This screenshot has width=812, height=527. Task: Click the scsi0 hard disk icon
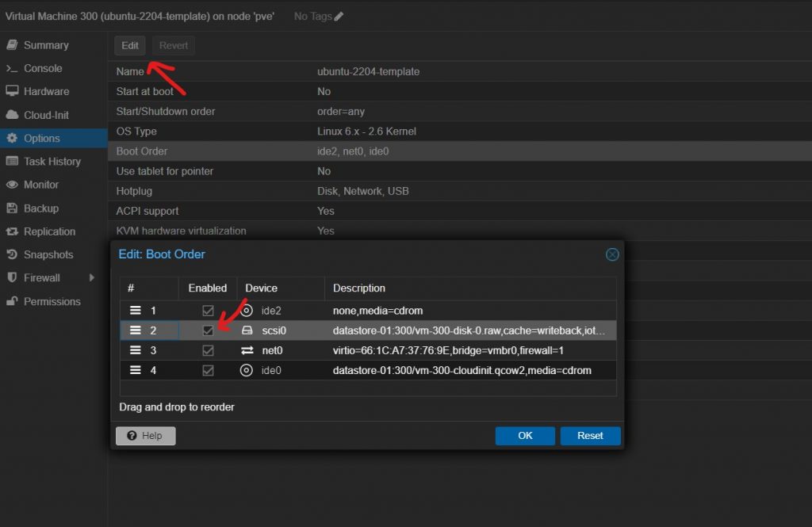click(x=247, y=330)
